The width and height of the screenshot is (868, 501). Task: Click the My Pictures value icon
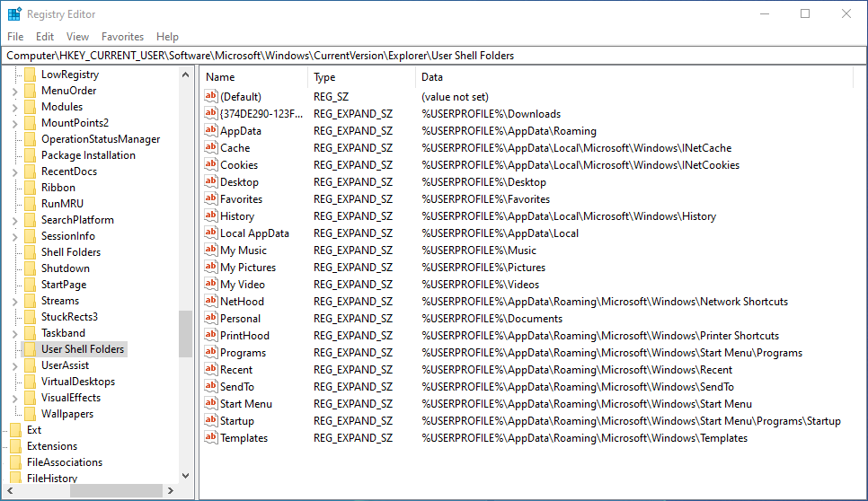point(210,267)
